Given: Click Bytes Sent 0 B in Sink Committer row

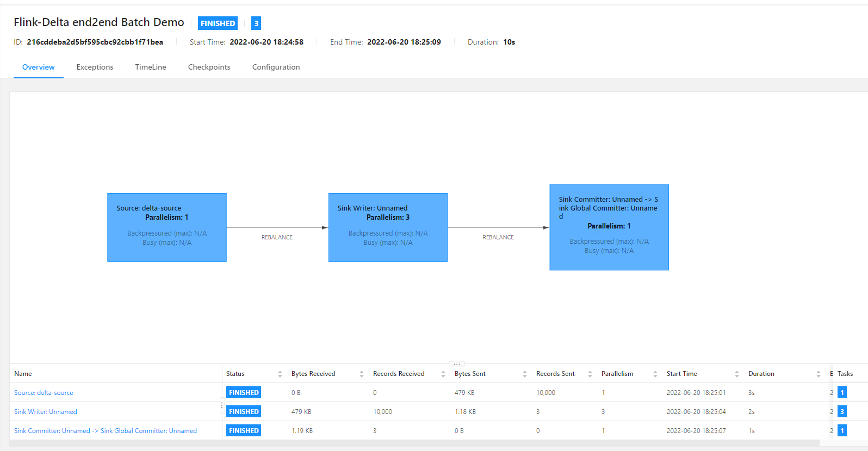Looking at the screenshot, I should [x=459, y=431].
